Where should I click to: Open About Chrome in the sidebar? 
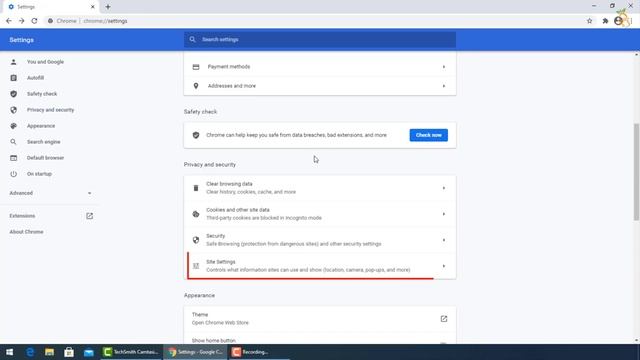pyautogui.click(x=27, y=232)
